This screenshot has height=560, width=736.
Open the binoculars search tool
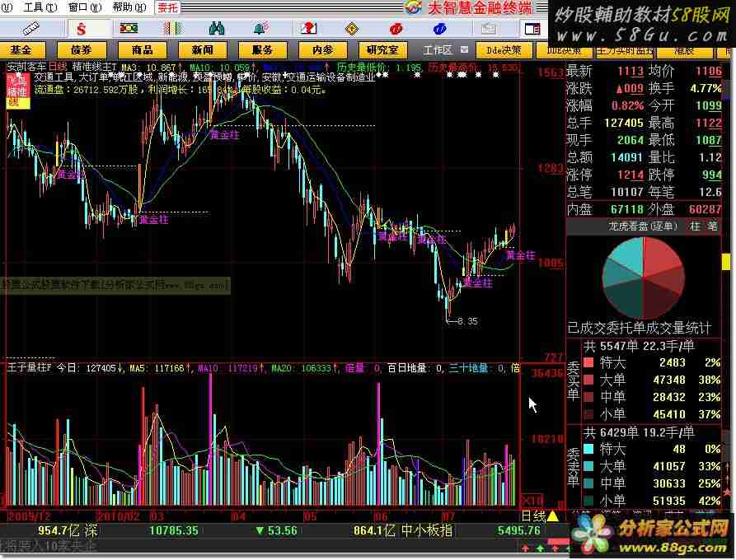(x=217, y=29)
